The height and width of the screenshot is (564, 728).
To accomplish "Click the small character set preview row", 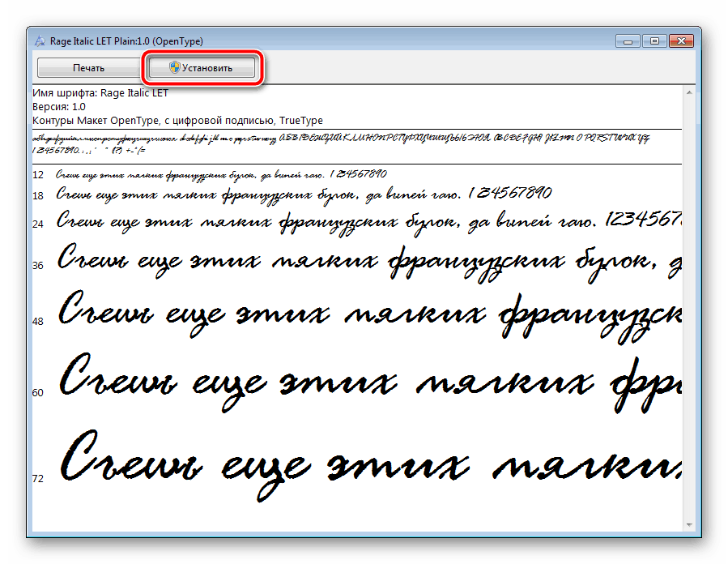I will click(x=340, y=144).
